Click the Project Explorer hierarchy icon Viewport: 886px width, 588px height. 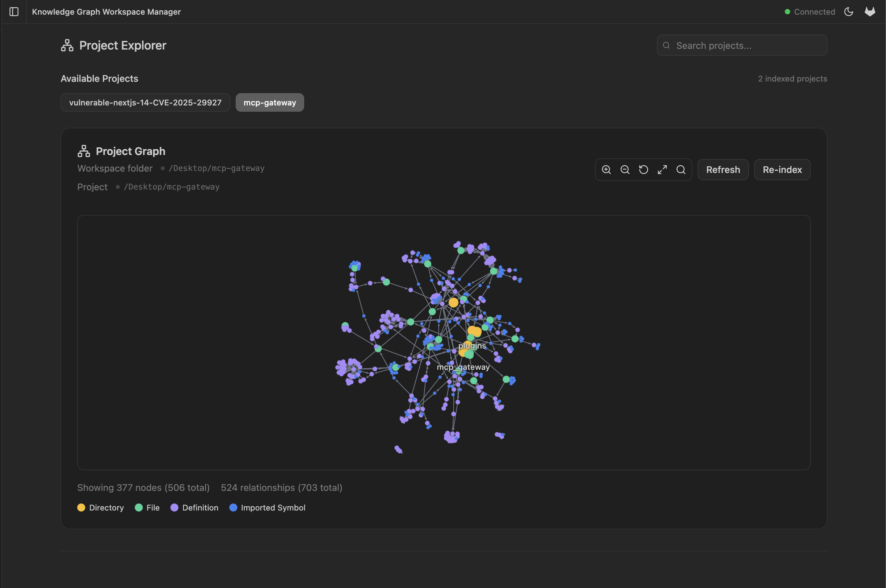[x=67, y=45]
